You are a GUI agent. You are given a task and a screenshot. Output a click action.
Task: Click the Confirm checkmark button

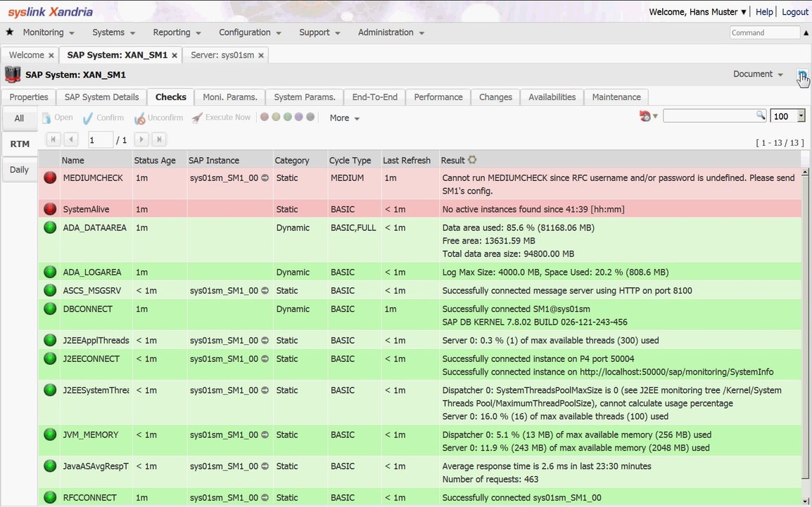103,118
